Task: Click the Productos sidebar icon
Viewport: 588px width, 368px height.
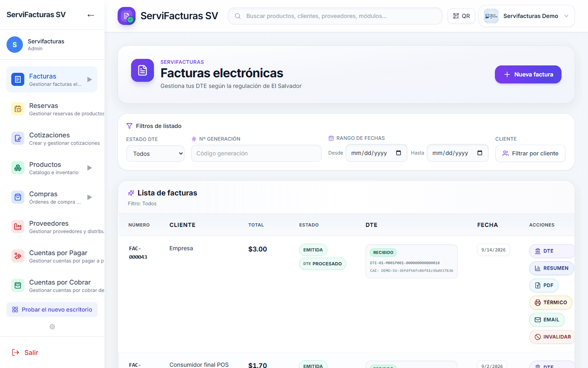Action: click(x=18, y=168)
